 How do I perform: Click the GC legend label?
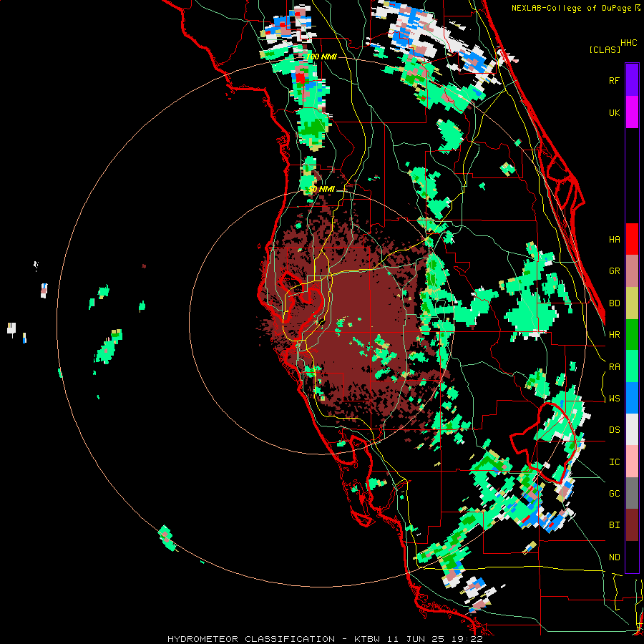(614, 493)
